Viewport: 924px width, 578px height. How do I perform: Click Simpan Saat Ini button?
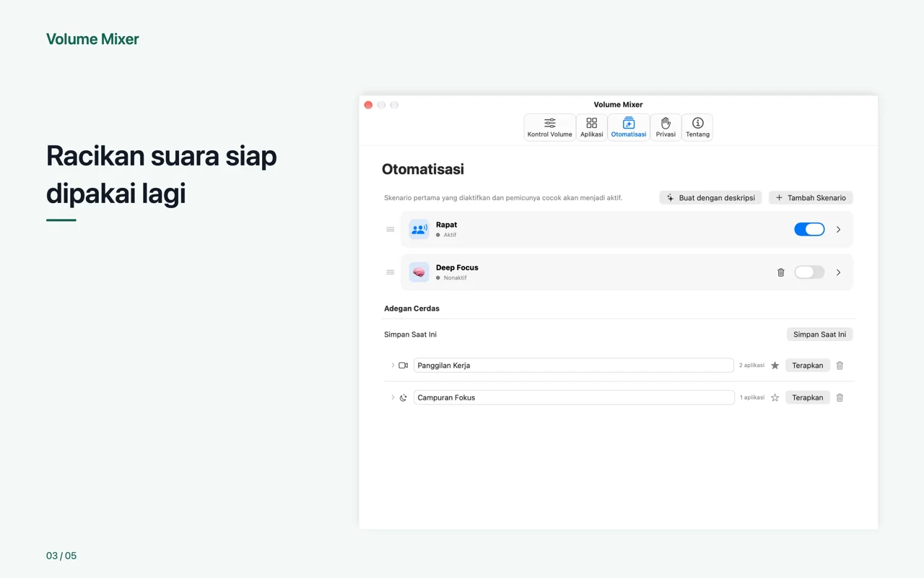tap(819, 335)
